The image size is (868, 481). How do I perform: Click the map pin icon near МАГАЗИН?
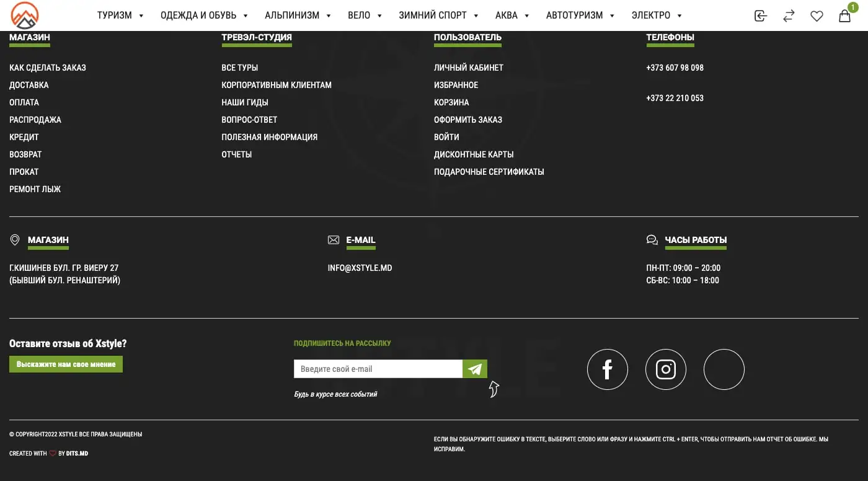pyautogui.click(x=15, y=240)
